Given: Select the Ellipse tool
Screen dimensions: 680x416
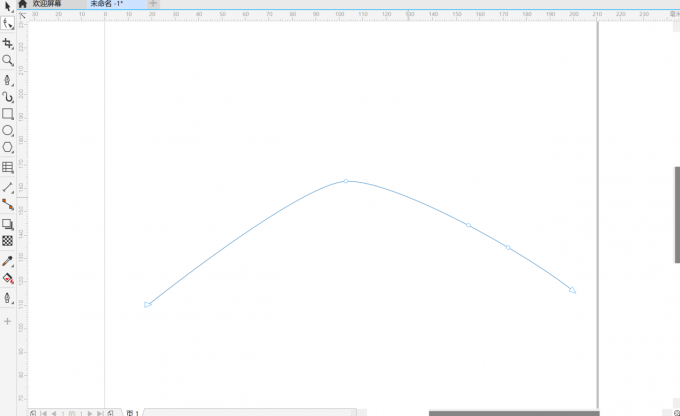Looking at the screenshot, I should (7, 131).
